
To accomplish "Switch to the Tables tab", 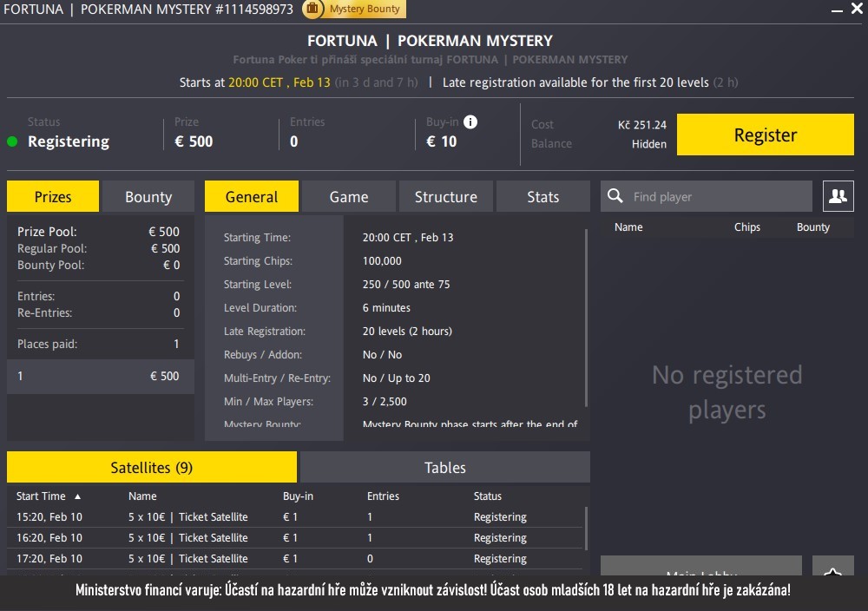I will pos(445,467).
